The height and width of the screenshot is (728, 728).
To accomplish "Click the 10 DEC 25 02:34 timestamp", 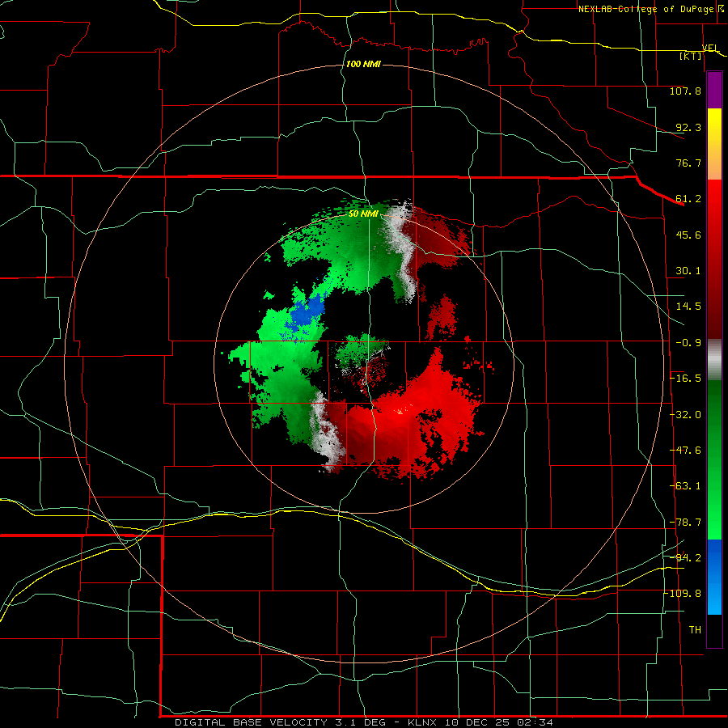I will [498, 722].
